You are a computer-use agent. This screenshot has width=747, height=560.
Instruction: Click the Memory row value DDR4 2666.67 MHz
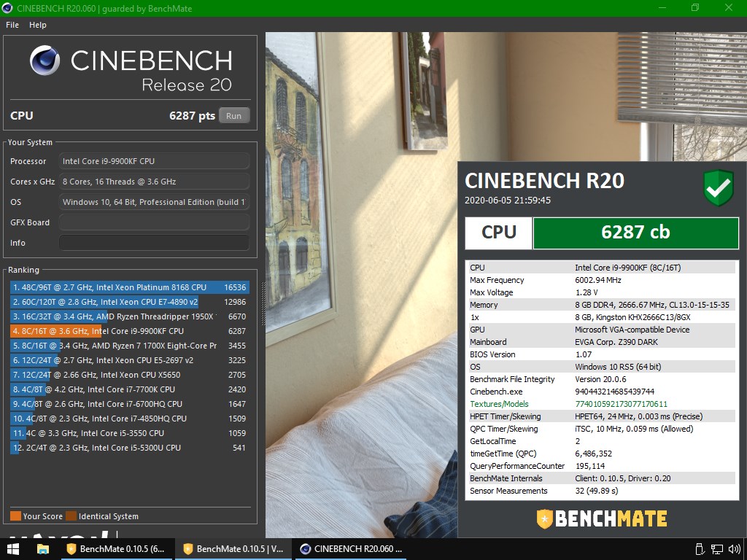651,305
